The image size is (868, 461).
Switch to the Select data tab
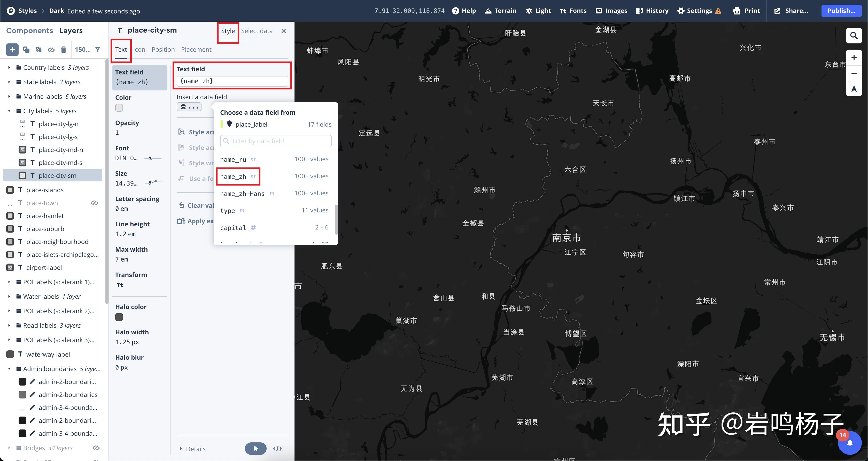point(257,31)
